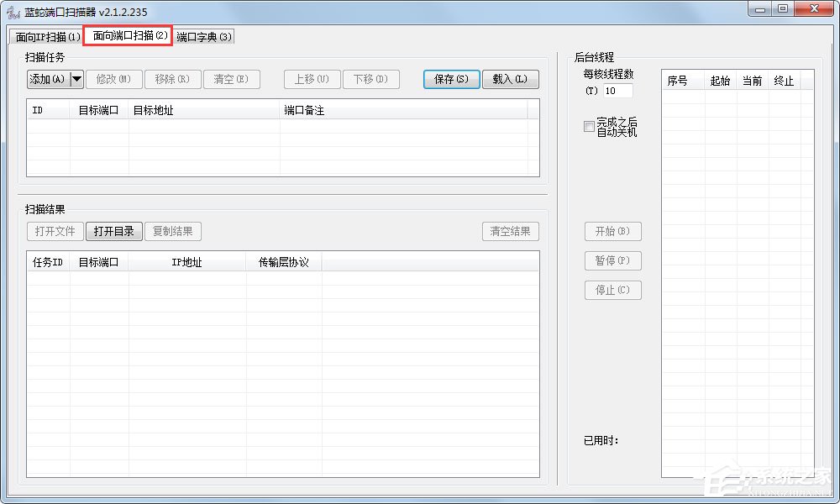Click 打开目录 in scan results
Screen dimensions: 840x504
[113, 231]
